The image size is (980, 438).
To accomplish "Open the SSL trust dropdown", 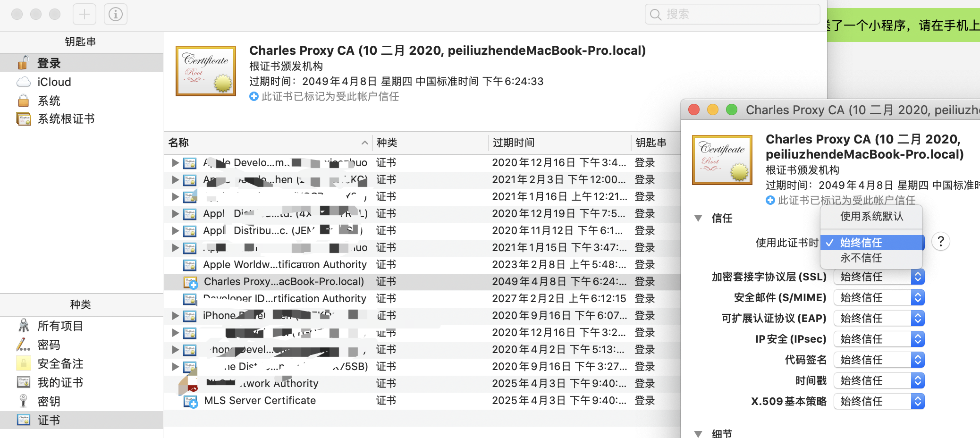I will coord(879,277).
